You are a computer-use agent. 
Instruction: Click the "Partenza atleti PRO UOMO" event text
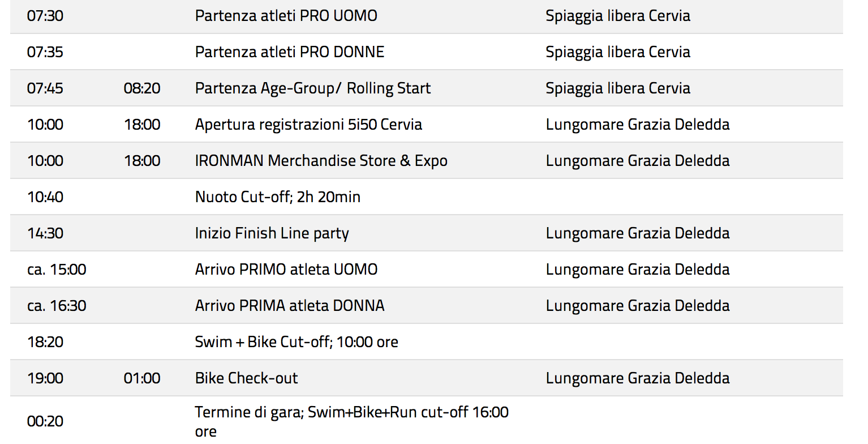click(x=286, y=16)
